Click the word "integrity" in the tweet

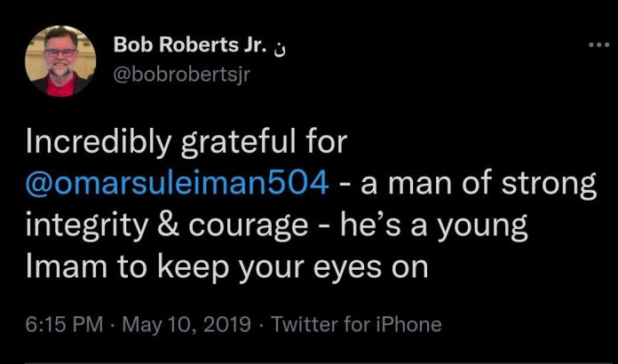click(88, 226)
